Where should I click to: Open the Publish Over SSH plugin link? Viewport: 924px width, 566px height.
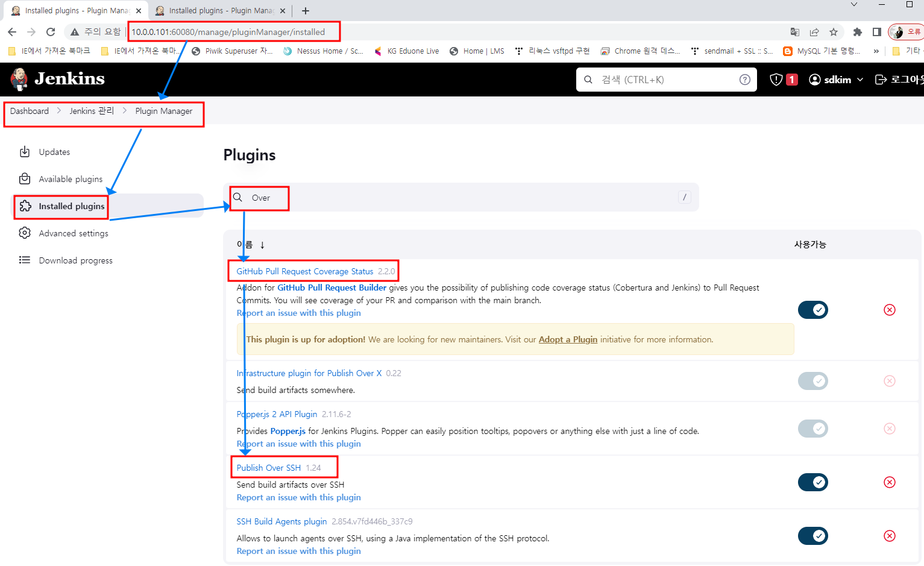[269, 468]
